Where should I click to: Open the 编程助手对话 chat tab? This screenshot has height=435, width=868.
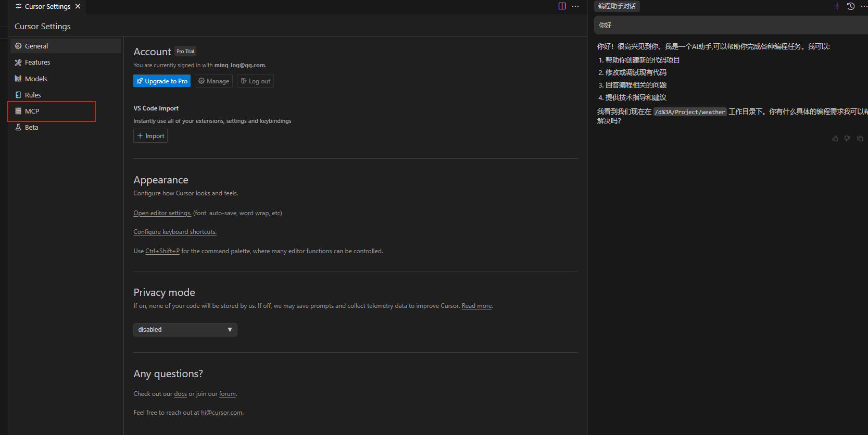pyautogui.click(x=617, y=6)
